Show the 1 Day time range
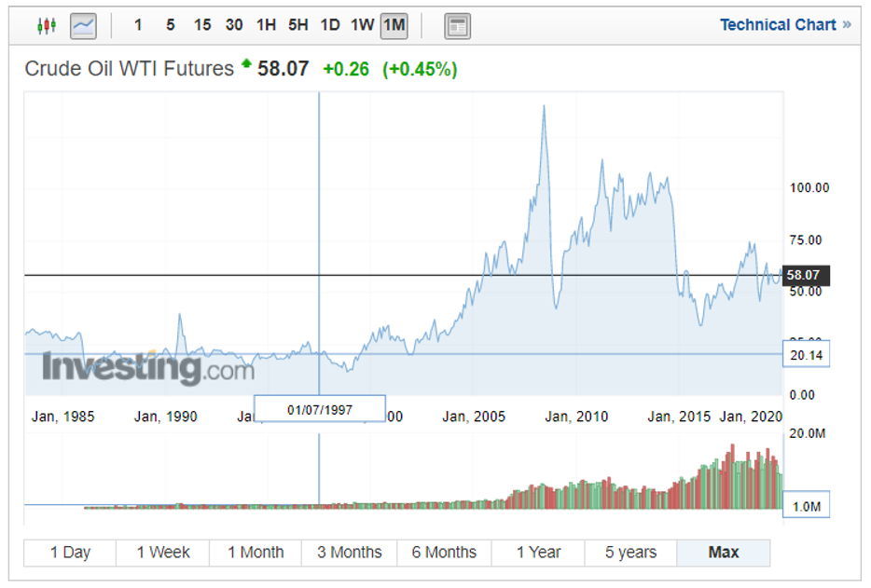The width and height of the screenshot is (871, 588). pyautogui.click(x=70, y=553)
